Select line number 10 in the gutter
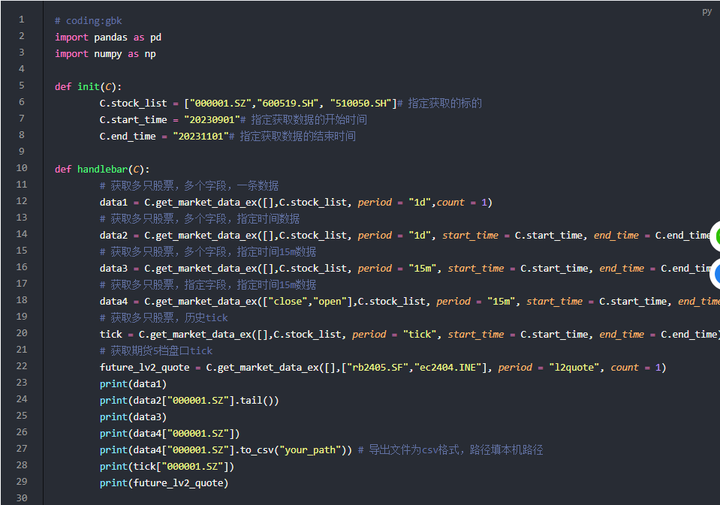 tap(20, 169)
